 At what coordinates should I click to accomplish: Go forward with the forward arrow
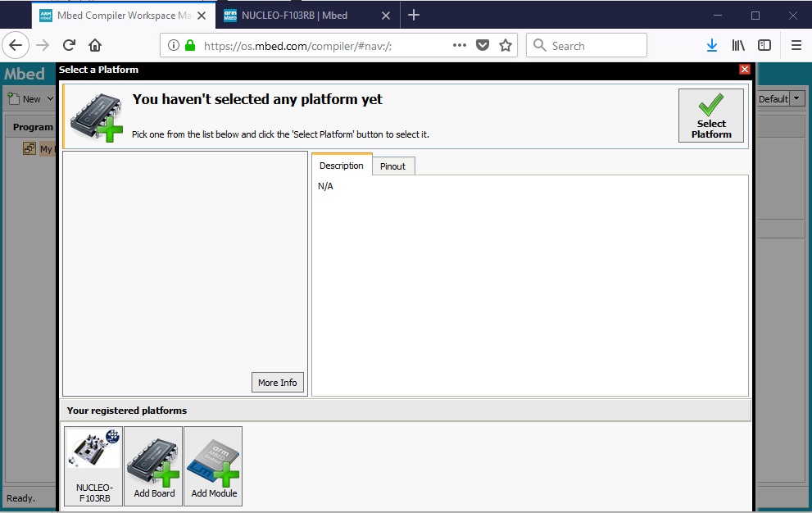click(x=43, y=46)
